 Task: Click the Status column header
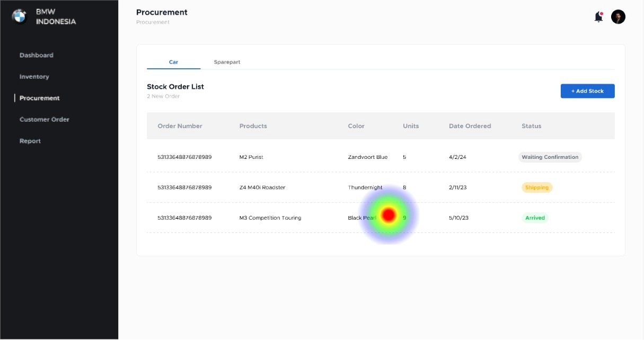[531, 126]
